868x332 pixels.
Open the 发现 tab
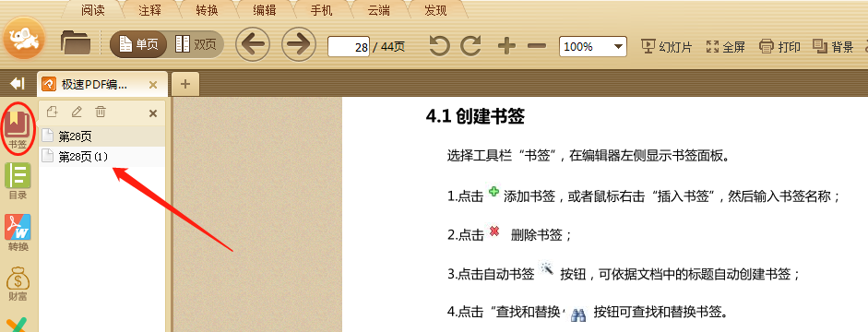(435, 10)
